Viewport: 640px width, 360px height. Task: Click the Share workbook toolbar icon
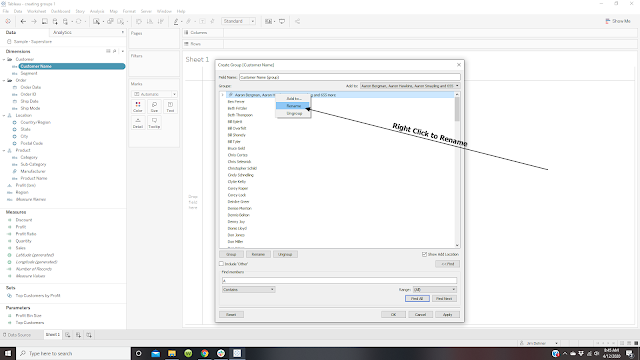point(298,21)
